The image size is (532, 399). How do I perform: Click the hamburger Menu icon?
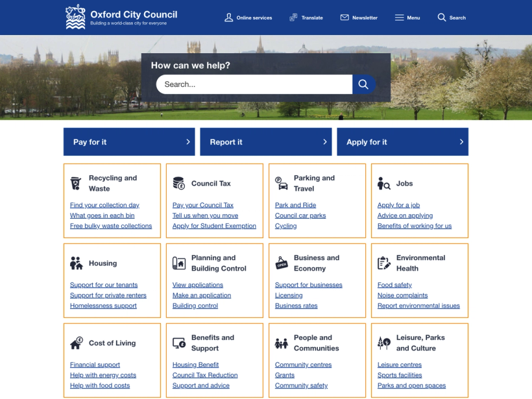[400, 18]
